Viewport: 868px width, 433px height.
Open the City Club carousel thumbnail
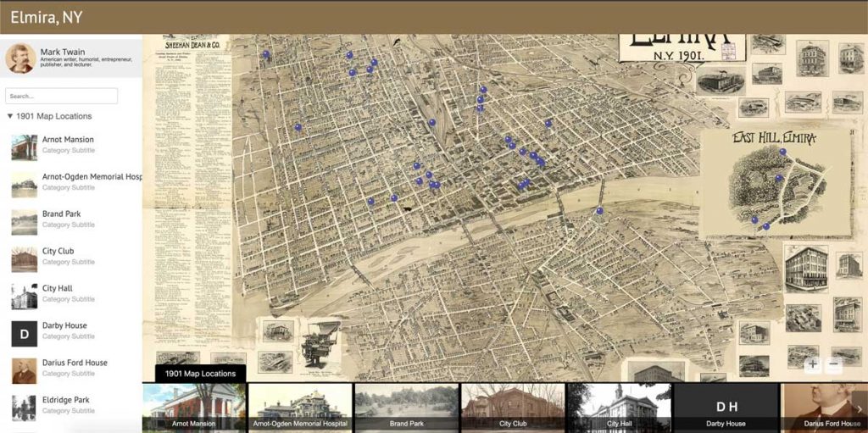point(513,408)
